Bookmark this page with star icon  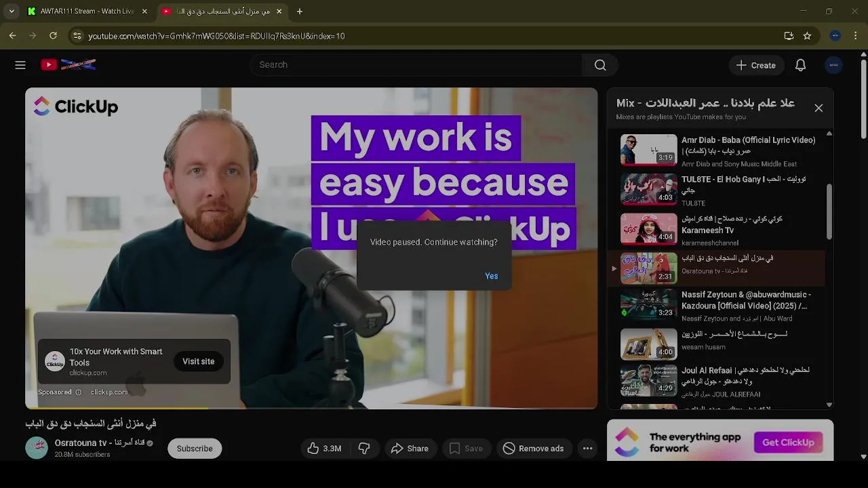tap(807, 36)
